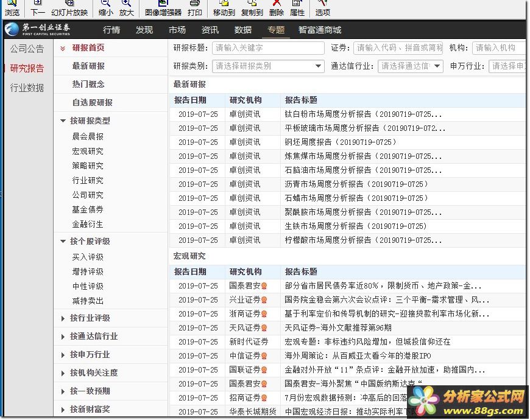Open the 市场 menu tab
Viewport: 530px width, 420px height.
click(x=177, y=30)
